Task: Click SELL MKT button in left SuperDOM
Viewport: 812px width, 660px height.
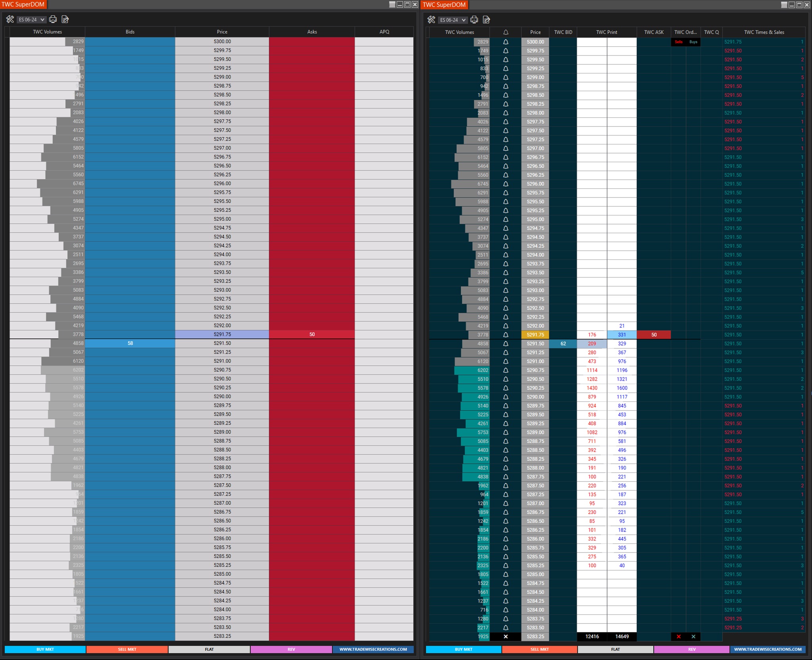Action: pyautogui.click(x=127, y=649)
